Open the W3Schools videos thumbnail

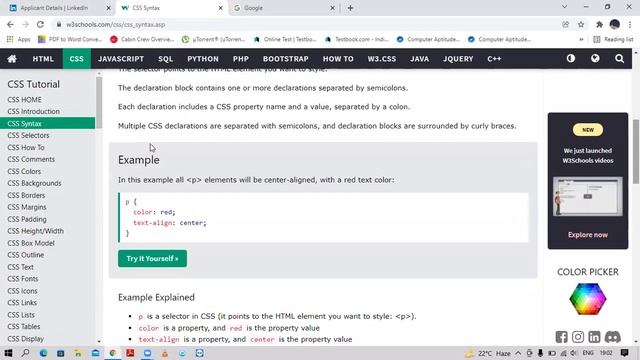[x=588, y=196]
